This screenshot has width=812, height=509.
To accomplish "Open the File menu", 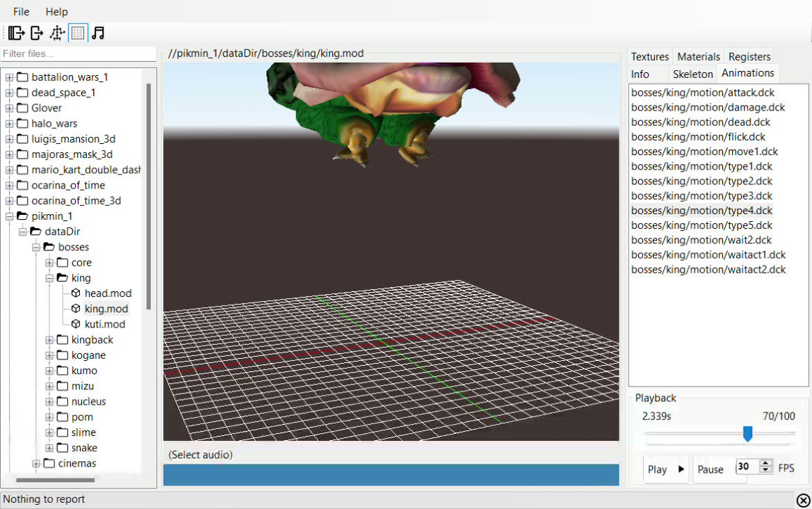I will (20, 11).
